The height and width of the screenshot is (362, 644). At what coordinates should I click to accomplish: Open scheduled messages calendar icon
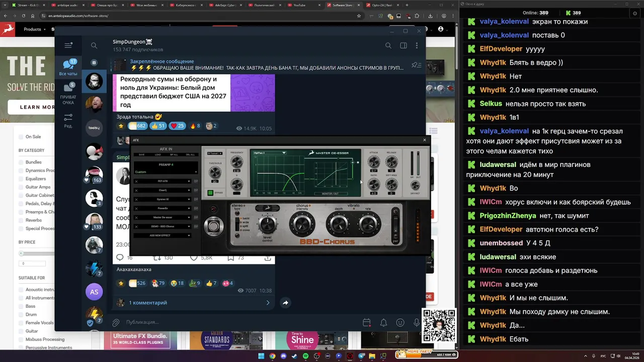point(366,322)
